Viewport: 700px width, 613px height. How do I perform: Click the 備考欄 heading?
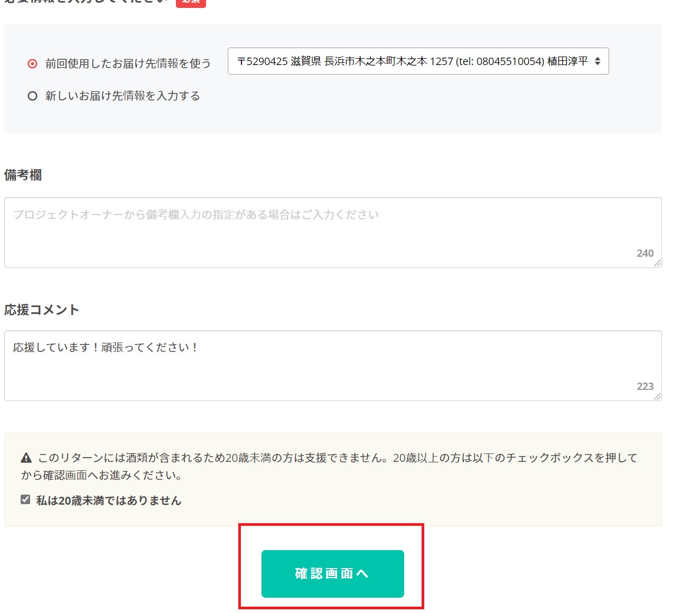point(23,175)
